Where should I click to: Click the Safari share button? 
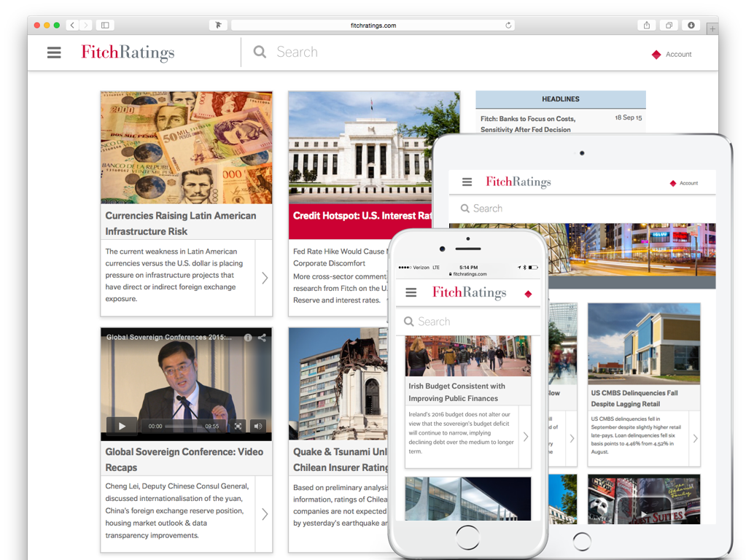click(647, 26)
